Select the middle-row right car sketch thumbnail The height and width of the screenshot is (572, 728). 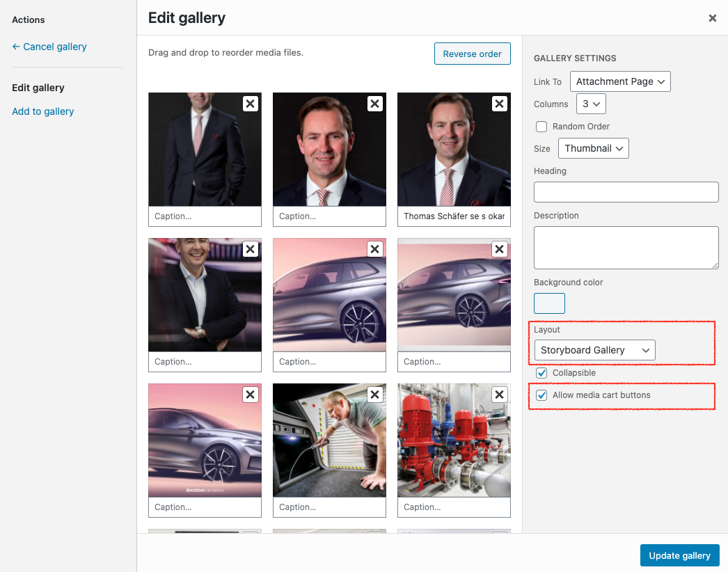click(454, 295)
